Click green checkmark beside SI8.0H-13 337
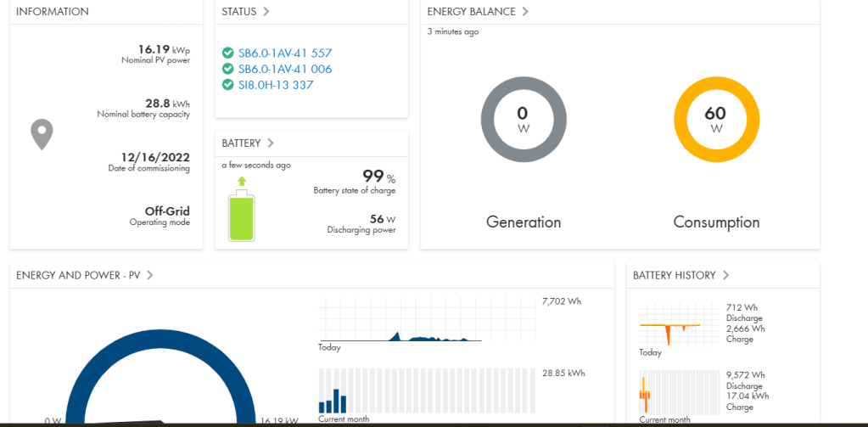The height and width of the screenshot is (427, 868). coord(227,85)
